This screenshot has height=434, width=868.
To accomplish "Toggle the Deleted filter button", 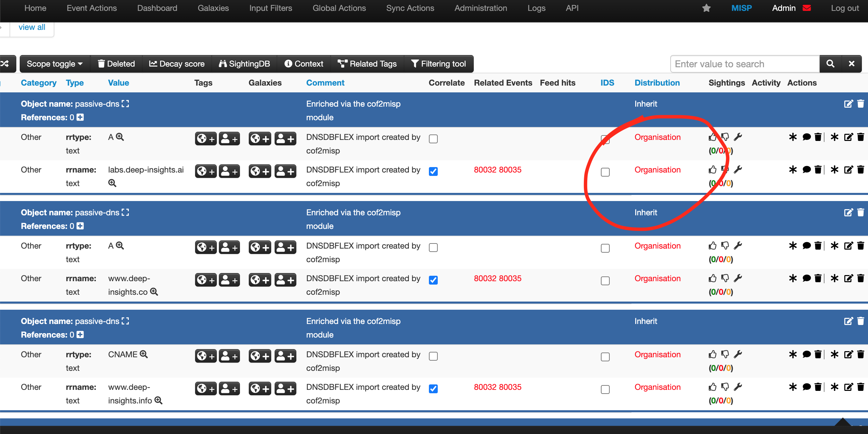I will pos(117,64).
